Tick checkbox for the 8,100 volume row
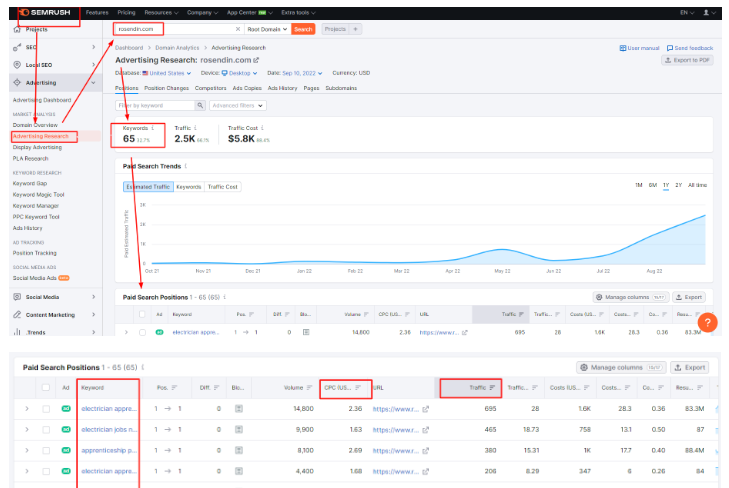729x488 pixels. (46, 450)
